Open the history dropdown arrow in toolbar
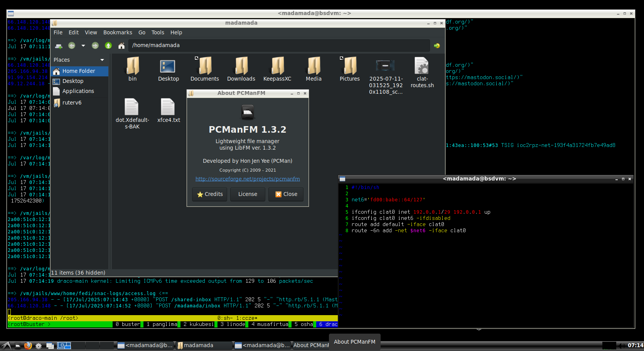This screenshot has height=351, width=644. (83, 46)
